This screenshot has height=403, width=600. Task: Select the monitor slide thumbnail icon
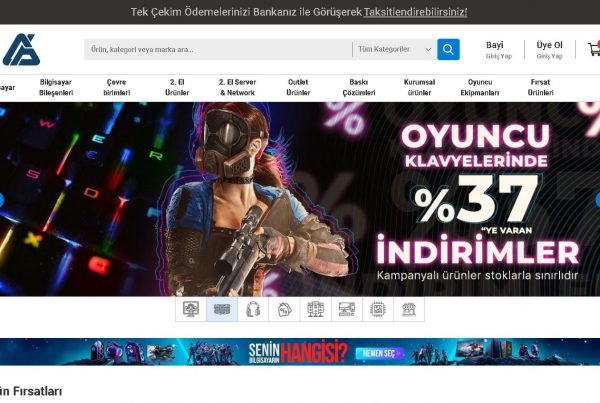pyautogui.click(x=191, y=309)
